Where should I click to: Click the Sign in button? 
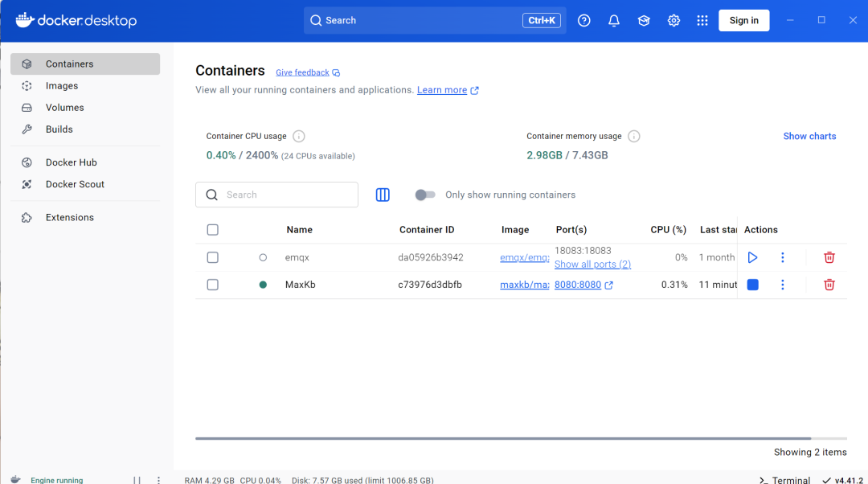pyautogui.click(x=743, y=20)
